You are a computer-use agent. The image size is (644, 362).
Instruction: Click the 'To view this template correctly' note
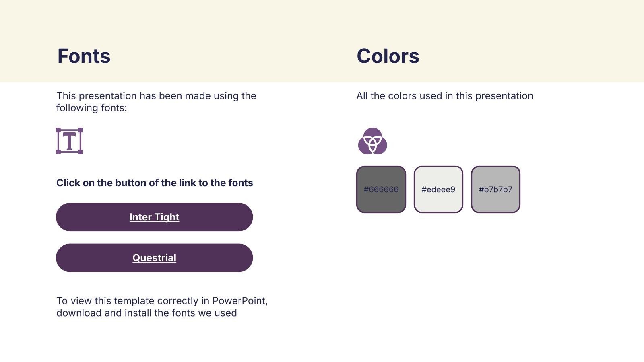point(162,307)
